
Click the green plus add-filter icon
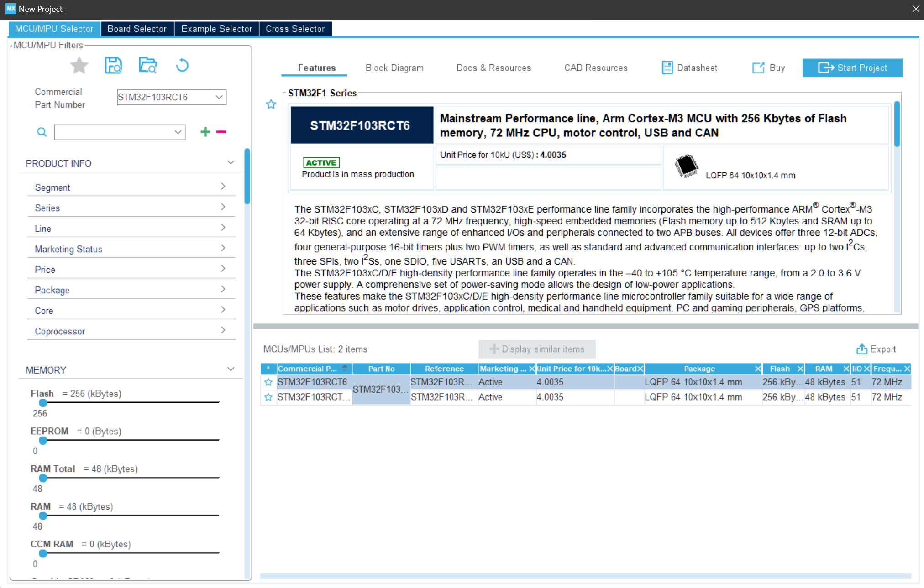click(x=205, y=132)
